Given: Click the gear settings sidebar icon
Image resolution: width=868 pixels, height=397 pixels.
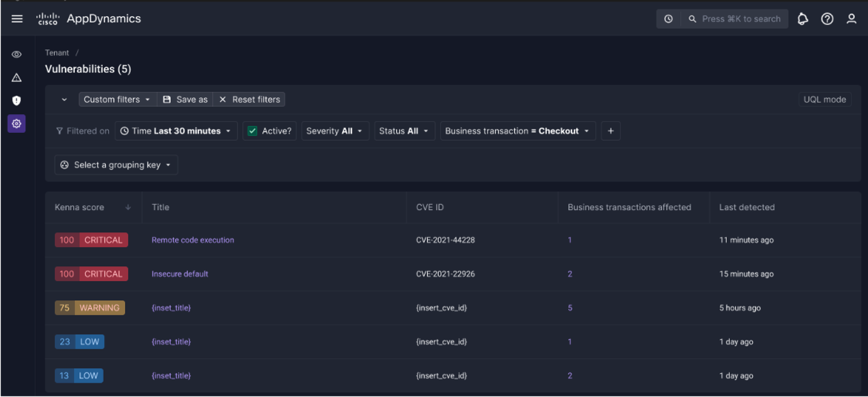Looking at the screenshot, I should [x=17, y=124].
